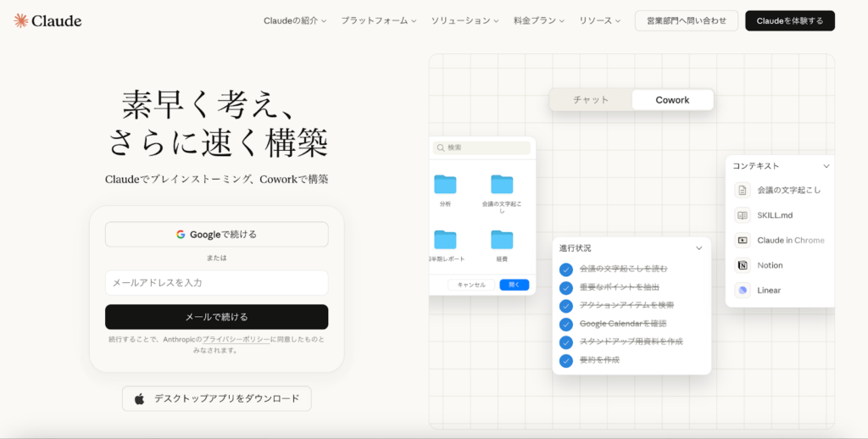Image resolution: width=868 pixels, height=439 pixels.
Task: Collapse the コンテキスト panel chevron
Action: coord(826,166)
